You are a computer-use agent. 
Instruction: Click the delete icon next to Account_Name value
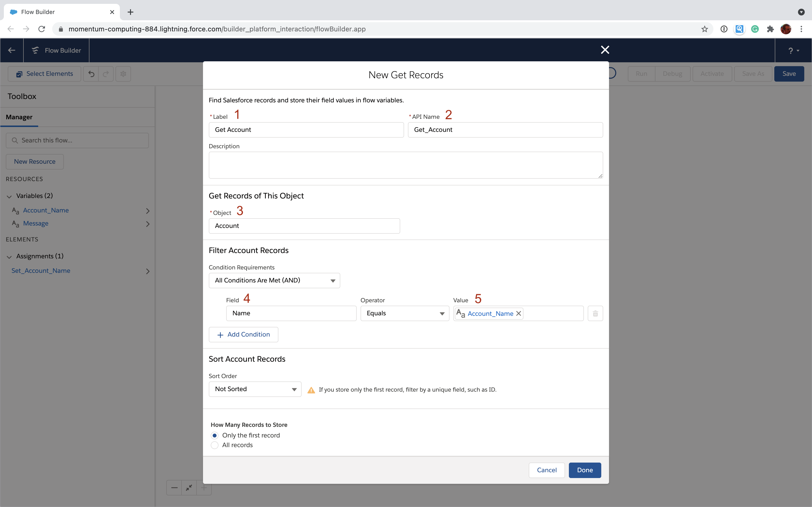[595, 313]
